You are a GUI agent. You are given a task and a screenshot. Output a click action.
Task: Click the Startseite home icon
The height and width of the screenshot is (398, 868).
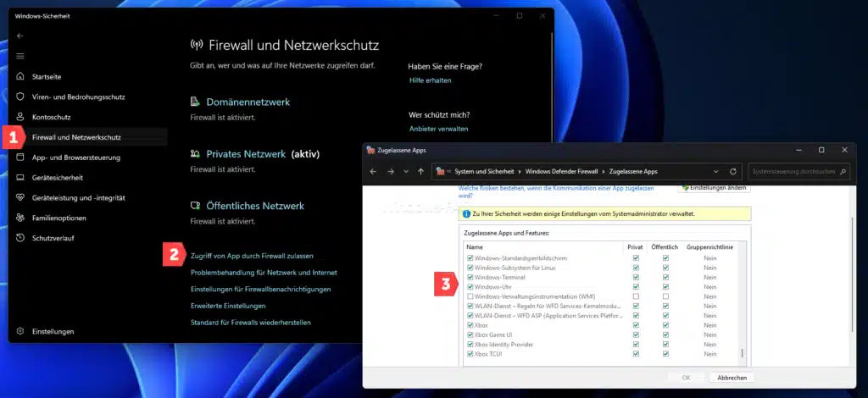click(x=20, y=76)
